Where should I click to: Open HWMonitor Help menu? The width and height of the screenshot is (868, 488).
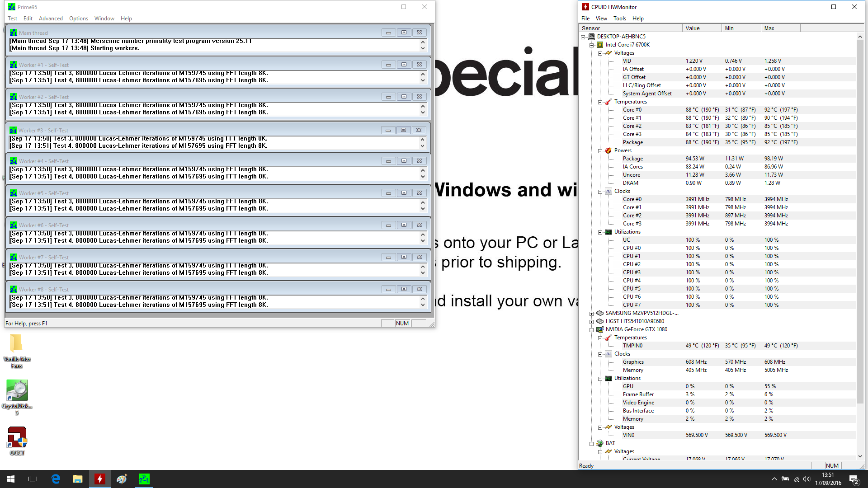(x=638, y=19)
